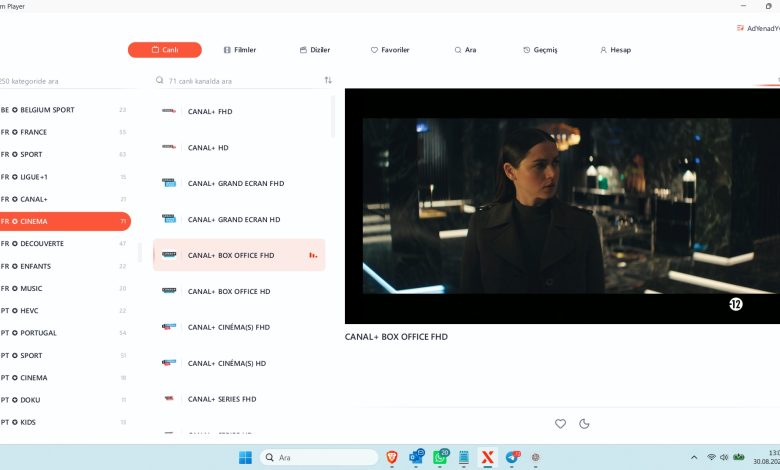Open Telegram from the taskbar
The width and height of the screenshot is (780, 470).
[512, 457]
